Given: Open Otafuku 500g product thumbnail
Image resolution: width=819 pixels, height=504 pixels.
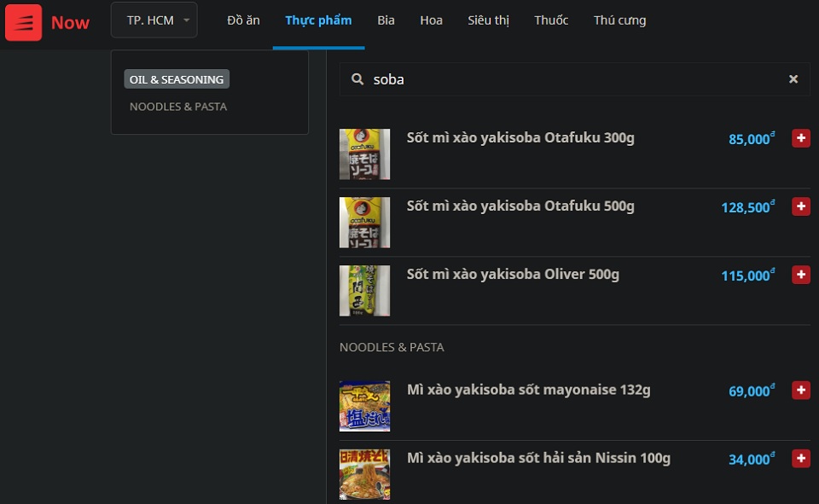Looking at the screenshot, I should [364, 223].
